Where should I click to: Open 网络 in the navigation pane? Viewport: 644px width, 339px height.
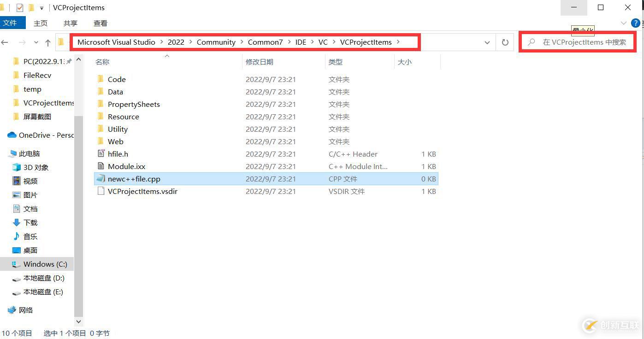pyautogui.click(x=26, y=310)
